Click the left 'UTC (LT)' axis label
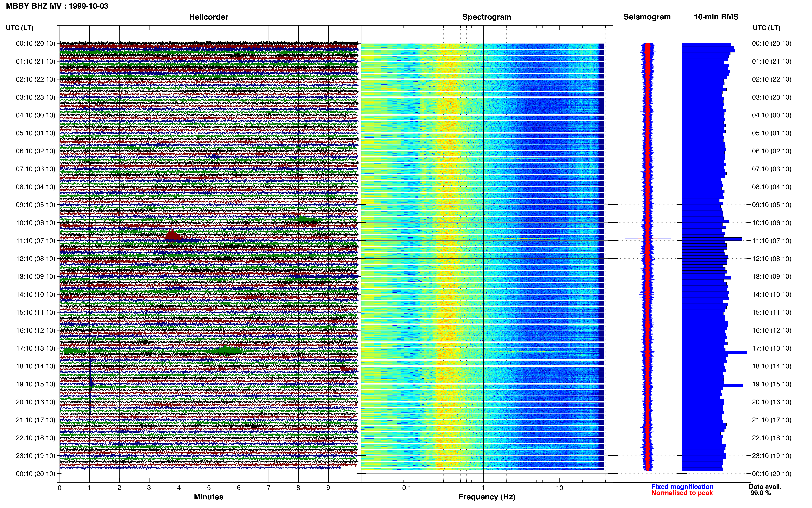The width and height of the screenshot is (812, 508). (x=20, y=28)
